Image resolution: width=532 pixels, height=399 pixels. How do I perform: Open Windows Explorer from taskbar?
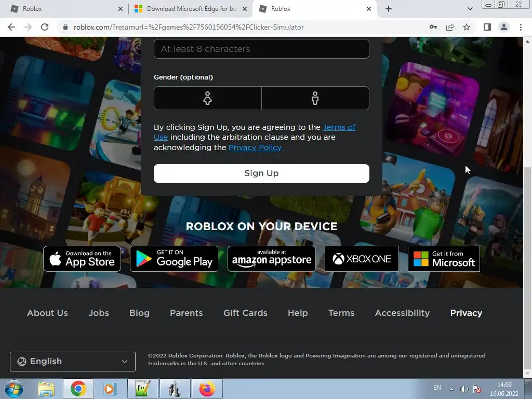point(46,389)
